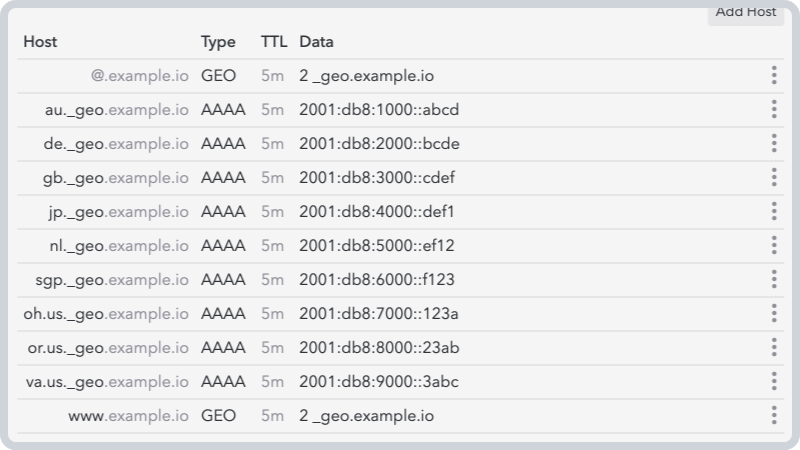The image size is (800, 450).
Task: Open options menu for www.example.io record
Action: point(774,416)
